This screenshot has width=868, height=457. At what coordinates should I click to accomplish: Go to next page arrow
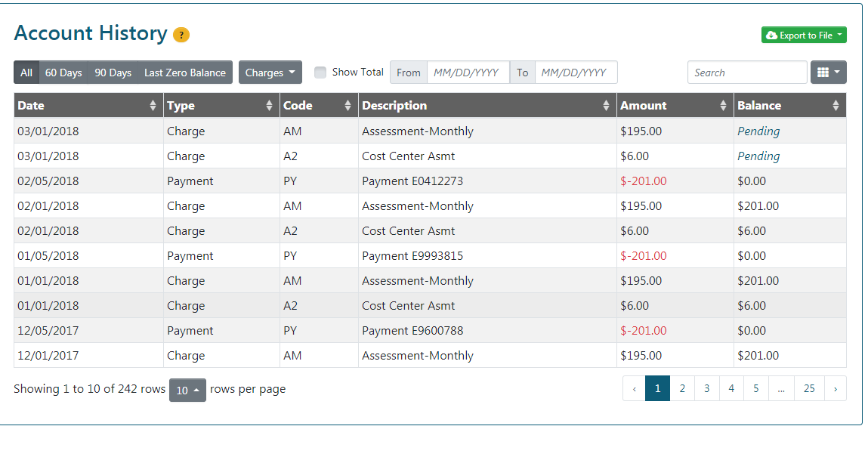pos(835,388)
